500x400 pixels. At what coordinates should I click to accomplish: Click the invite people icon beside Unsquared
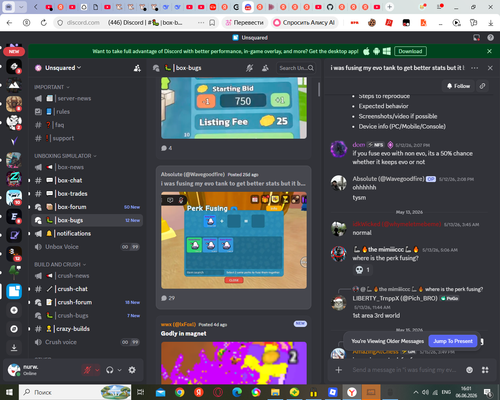[x=137, y=68]
